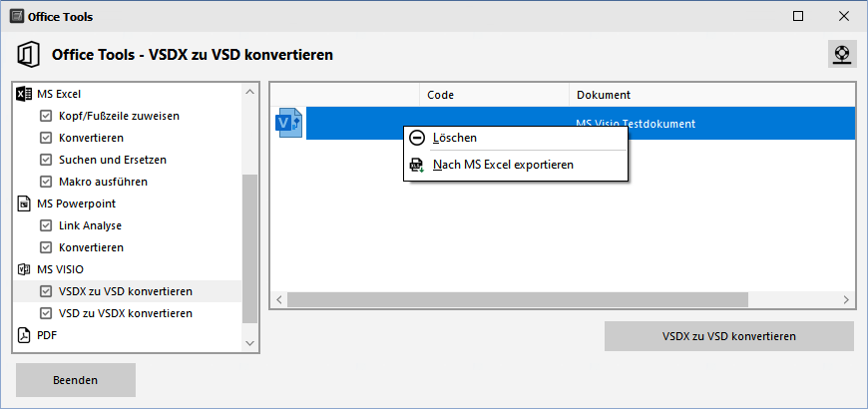Click the tree vertical scrollbar thumb
Screen dimensions: 868x409
tap(250, 248)
